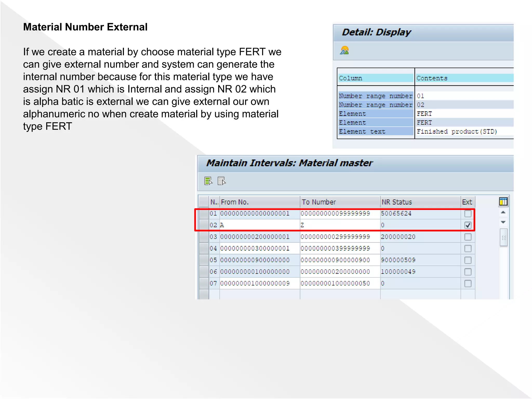The width and height of the screenshot is (532, 399).
Task: Select row 02 using its row selector
Action: click(x=204, y=225)
